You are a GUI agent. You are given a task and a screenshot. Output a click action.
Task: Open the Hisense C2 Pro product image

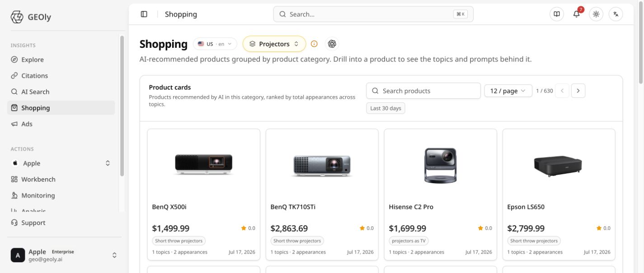coord(441,165)
